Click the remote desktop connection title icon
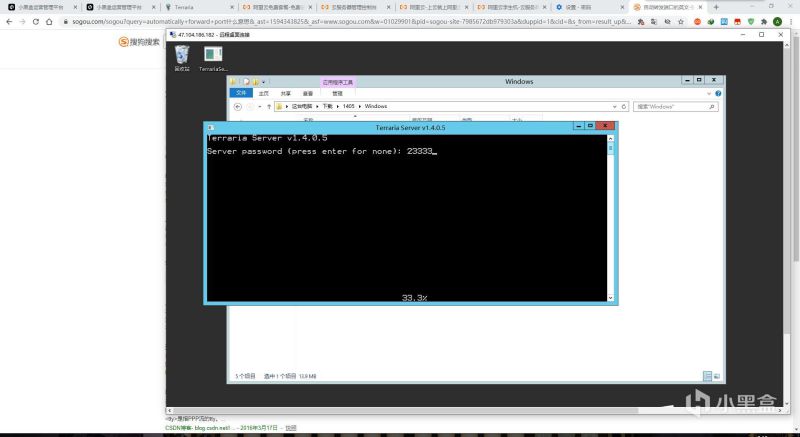This screenshot has width=800, height=437. (173, 35)
